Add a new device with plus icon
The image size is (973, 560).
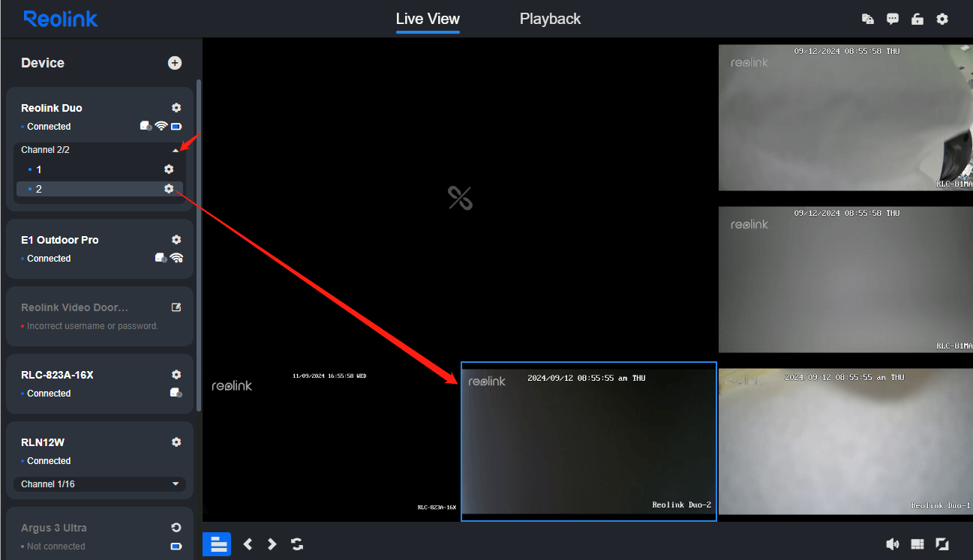pyautogui.click(x=175, y=63)
